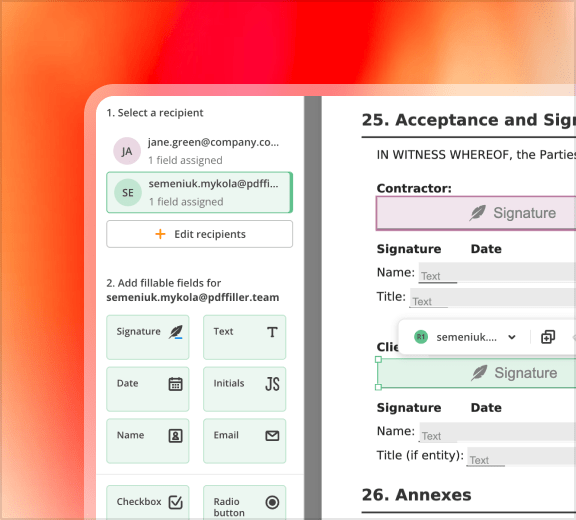Viewport: 576px width, 520px height.
Task: Click the JA recipient avatar
Action: [127, 151]
